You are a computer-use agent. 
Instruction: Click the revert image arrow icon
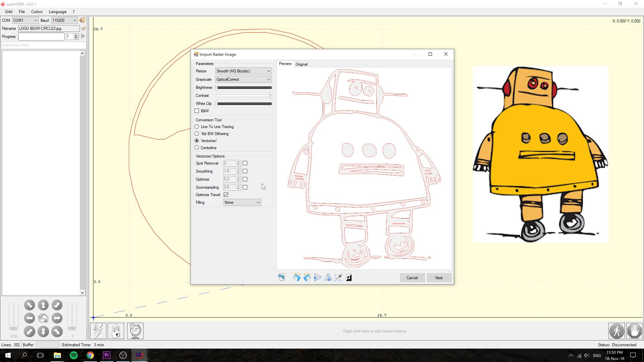click(x=281, y=277)
